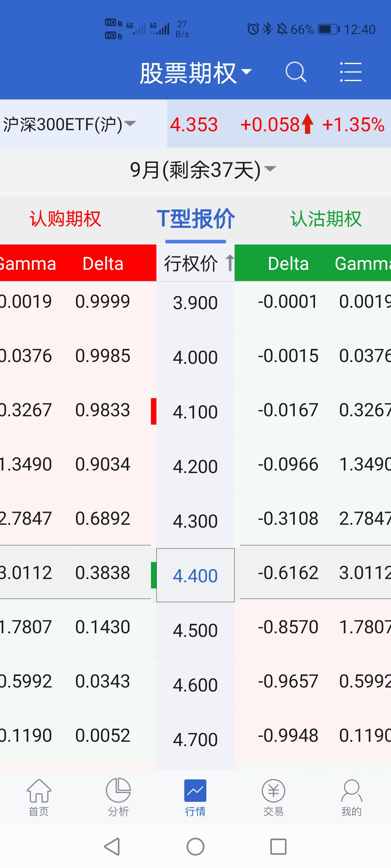The image size is (391, 868).
Task: Select the T型报价 tab
Action: point(195,219)
